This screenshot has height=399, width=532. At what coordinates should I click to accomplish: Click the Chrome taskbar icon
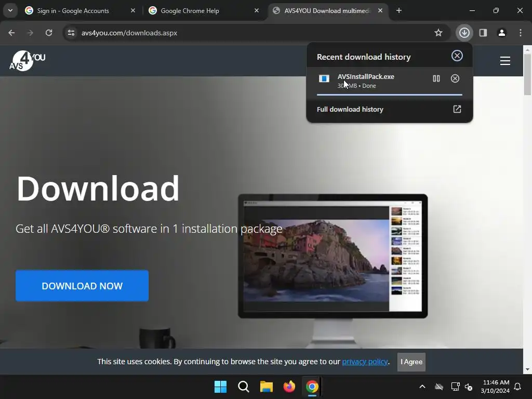point(312,387)
